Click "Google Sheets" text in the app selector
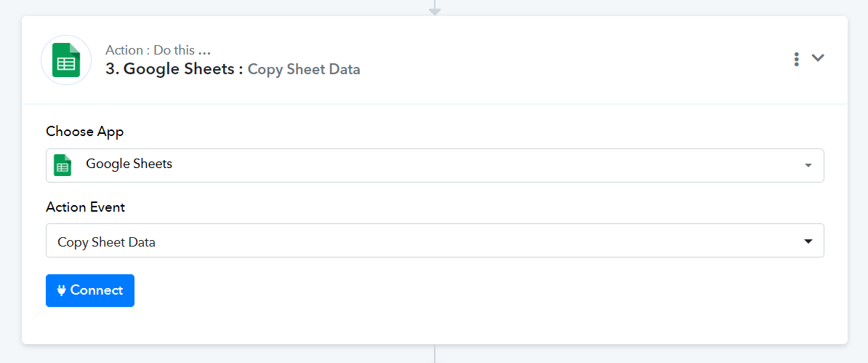The image size is (868, 363). click(129, 164)
